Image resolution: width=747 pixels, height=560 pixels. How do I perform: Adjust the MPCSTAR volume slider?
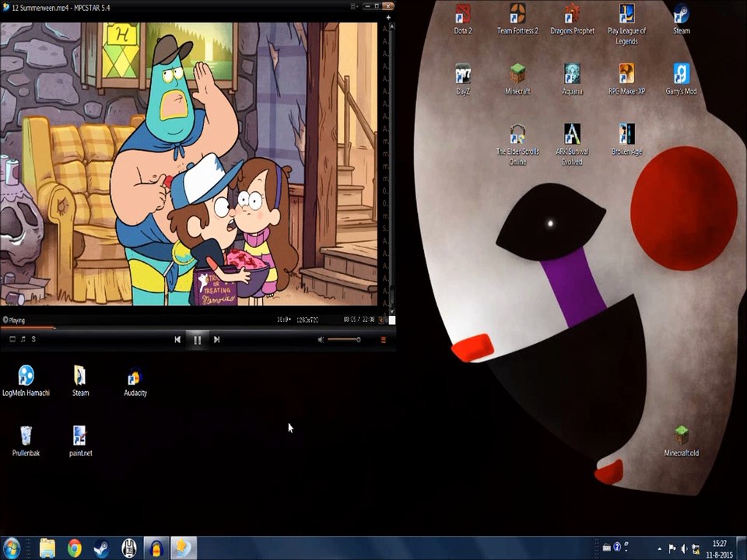click(344, 340)
